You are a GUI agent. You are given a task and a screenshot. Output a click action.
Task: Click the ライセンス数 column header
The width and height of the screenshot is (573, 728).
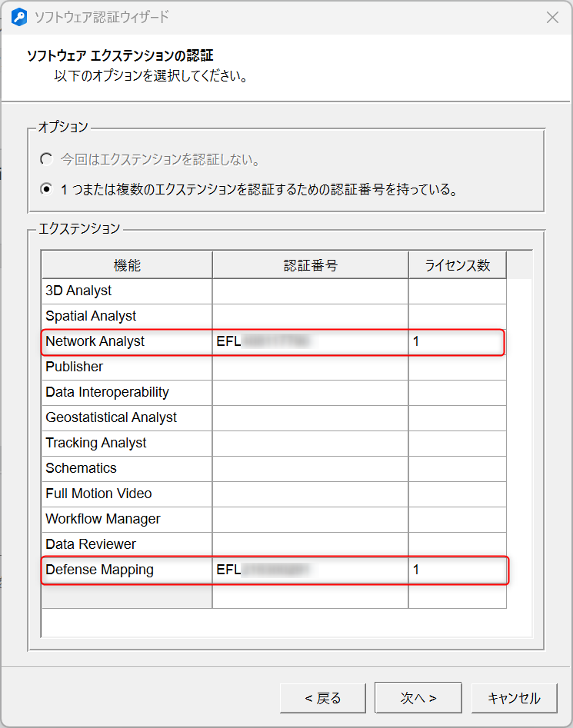[457, 266]
